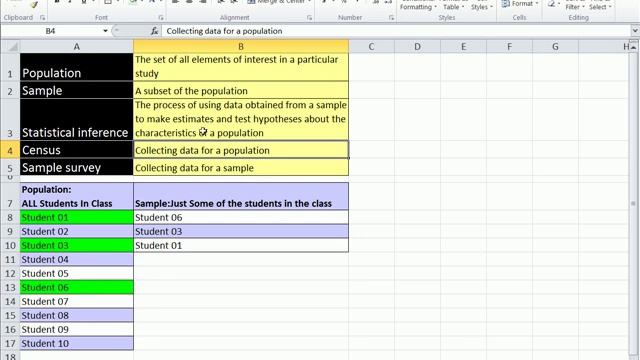Screen dimensions: 640x360
Task: Select Student 10 cell
Action: click(76, 343)
